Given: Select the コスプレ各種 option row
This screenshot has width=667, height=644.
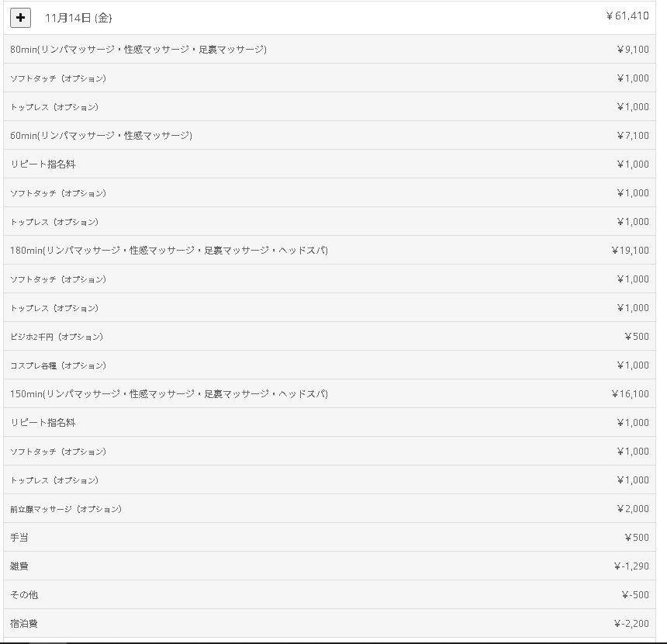Looking at the screenshot, I should 58,365.
